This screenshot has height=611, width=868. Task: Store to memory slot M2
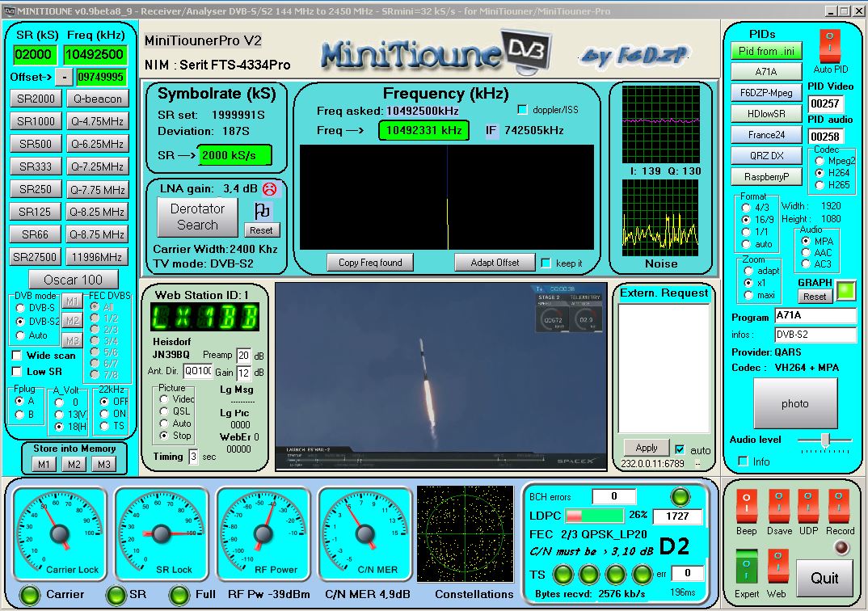(74, 464)
